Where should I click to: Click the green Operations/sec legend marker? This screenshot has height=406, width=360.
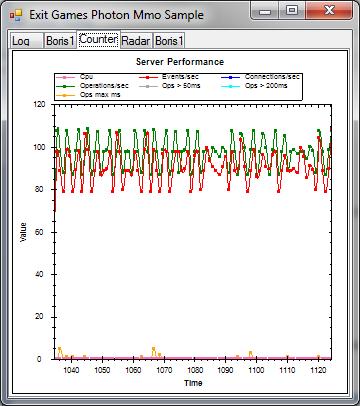[x=65, y=86]
